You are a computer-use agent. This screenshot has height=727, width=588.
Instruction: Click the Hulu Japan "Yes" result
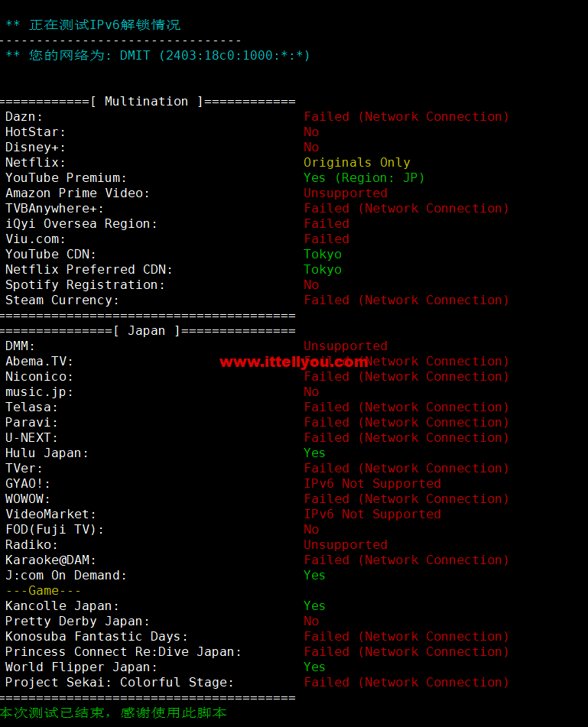(x=314, y=453)
